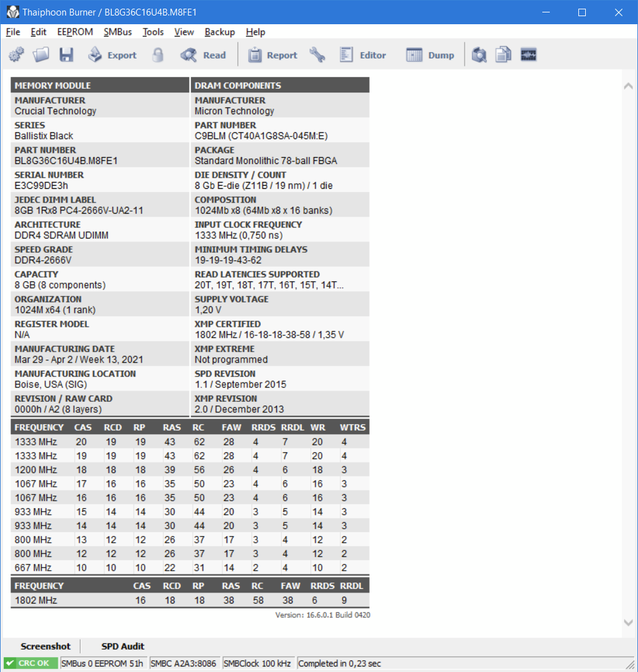This screenshot has width=638, height=672.
Task: Click the wrench tools icon
Action: (x=317, y=55)
